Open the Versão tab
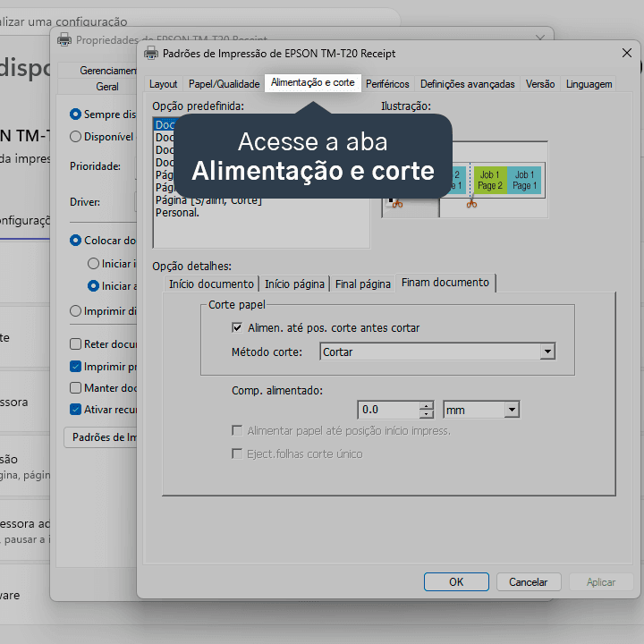The width and height of the screenshot is (644, 644). coord(540,84)
